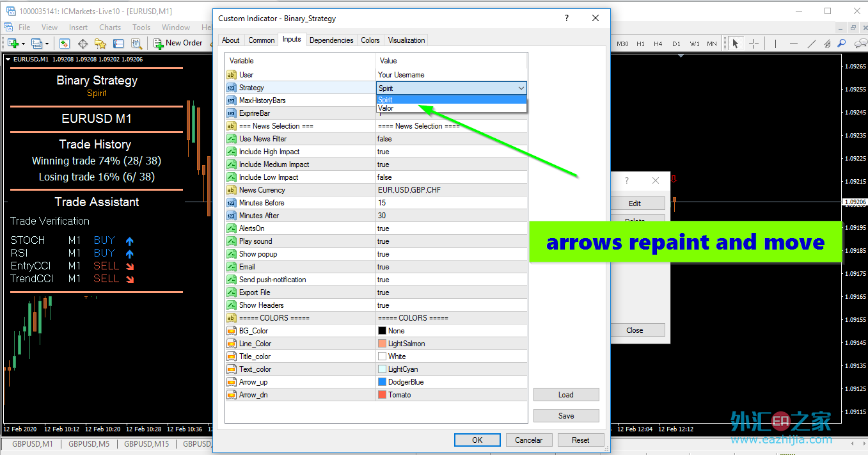The width and height of the screenshot is (868, 455).
Task: Open the Strategy Tester icon
Action: coord(136,44)
